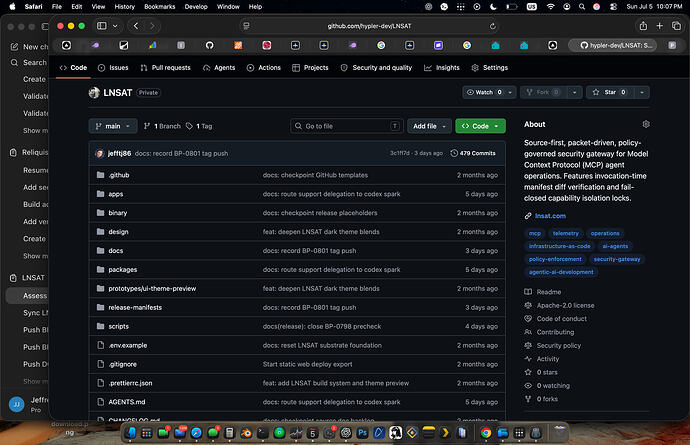
Task: Open the apps folder
Action: point(116,194)
